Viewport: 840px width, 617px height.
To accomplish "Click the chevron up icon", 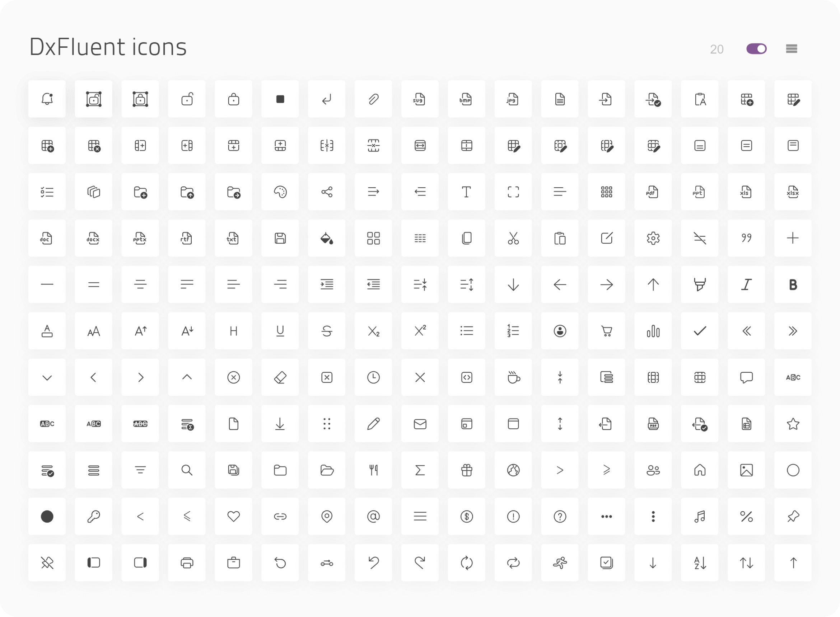I will point(187,378).
